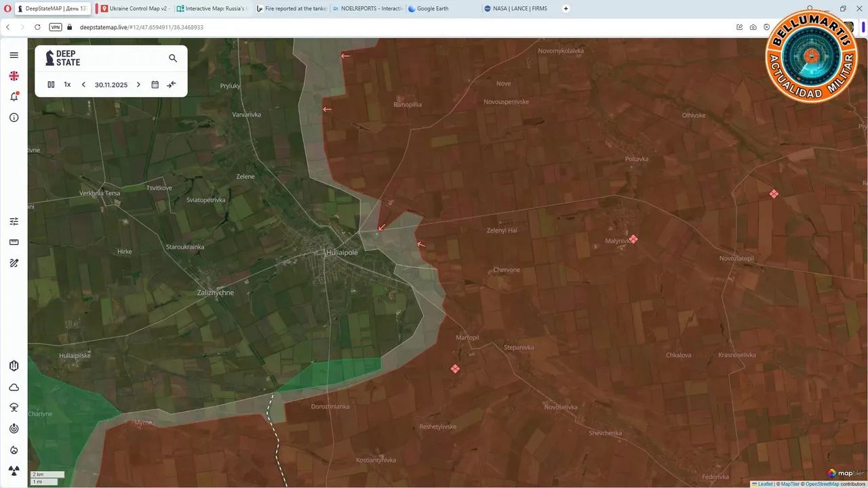
Task: Click the red marker near Malynivka
Action: coord(633,239)
